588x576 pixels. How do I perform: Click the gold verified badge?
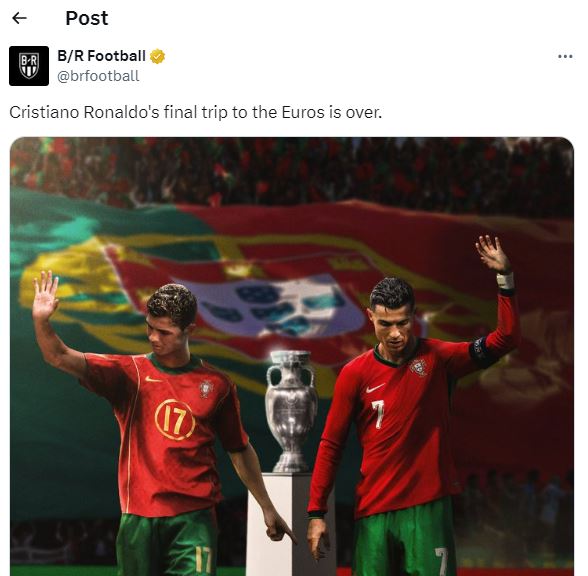(x=158, y=56)
